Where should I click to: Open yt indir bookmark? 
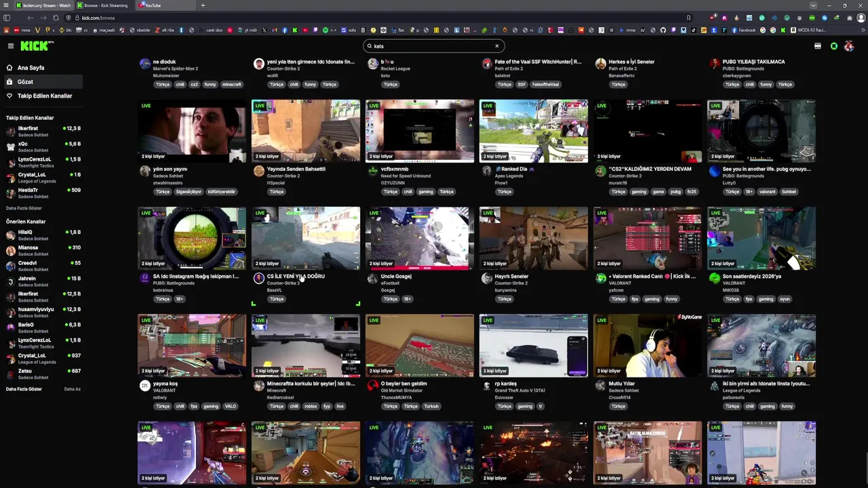click(x=248, y=30)
